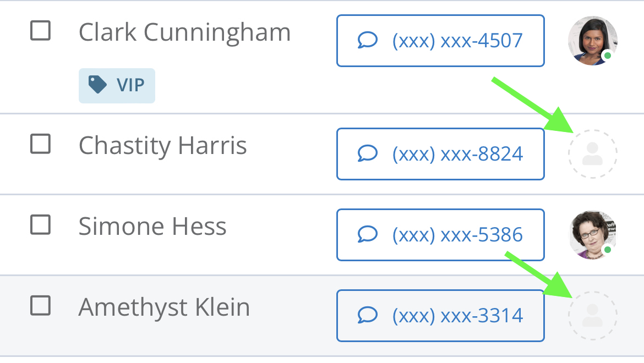The width and height of the screenshot is (644, 363).
Task: Toggle the checkbox for Amethyst Klein
Action: pos(40,305)
